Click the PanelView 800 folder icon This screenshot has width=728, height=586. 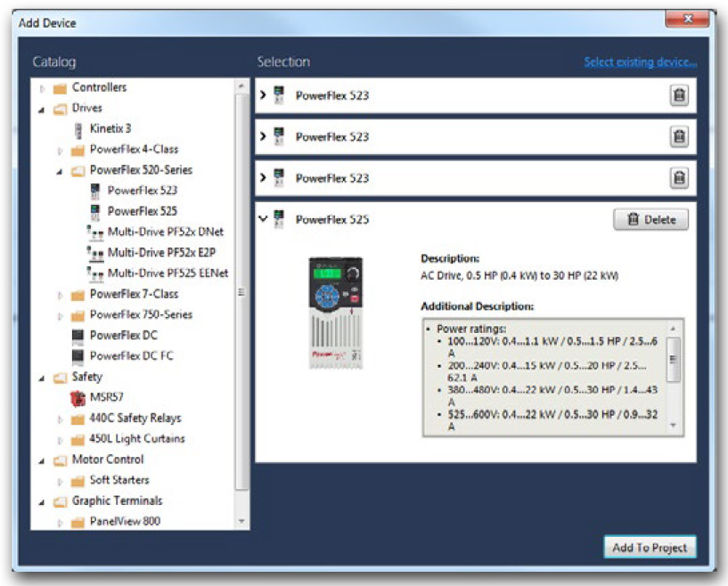78,523
